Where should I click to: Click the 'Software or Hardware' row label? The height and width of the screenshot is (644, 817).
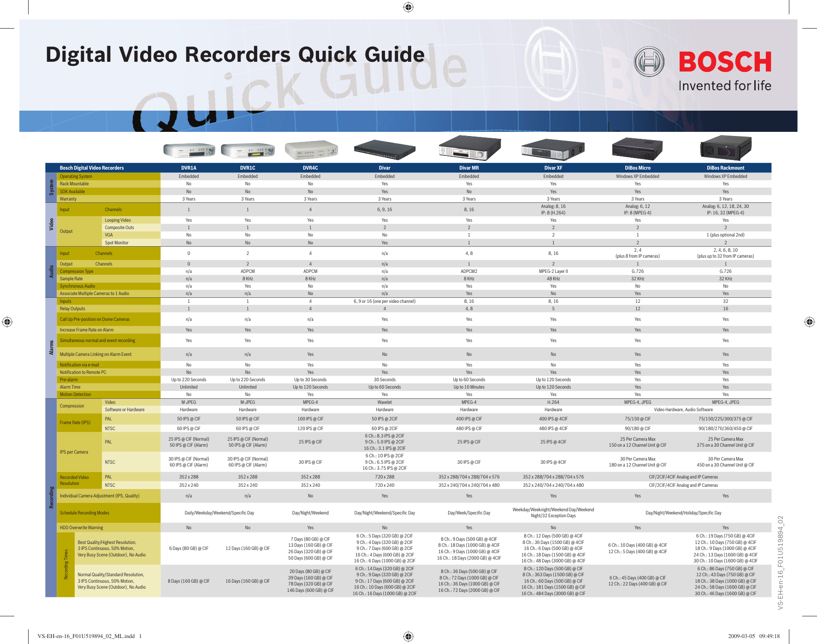[x=124, y=410]
